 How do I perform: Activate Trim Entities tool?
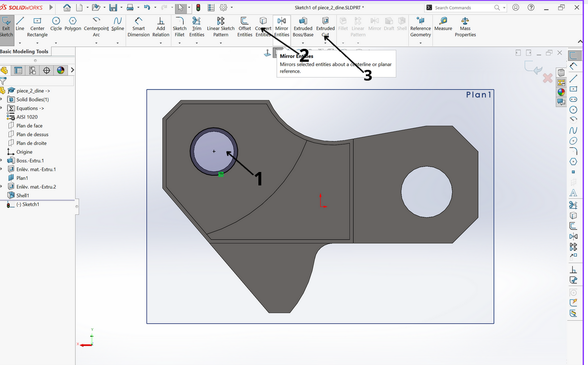197,27
